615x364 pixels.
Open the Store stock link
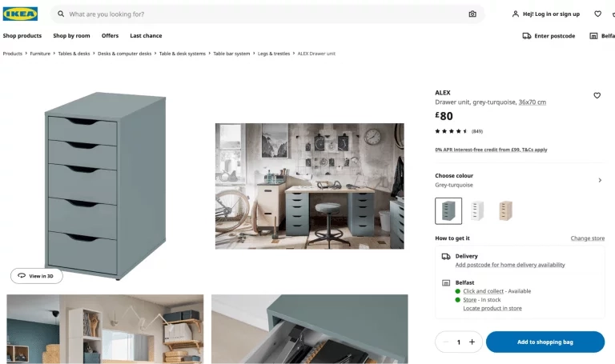pyautogui.click(x=469, y=300)
